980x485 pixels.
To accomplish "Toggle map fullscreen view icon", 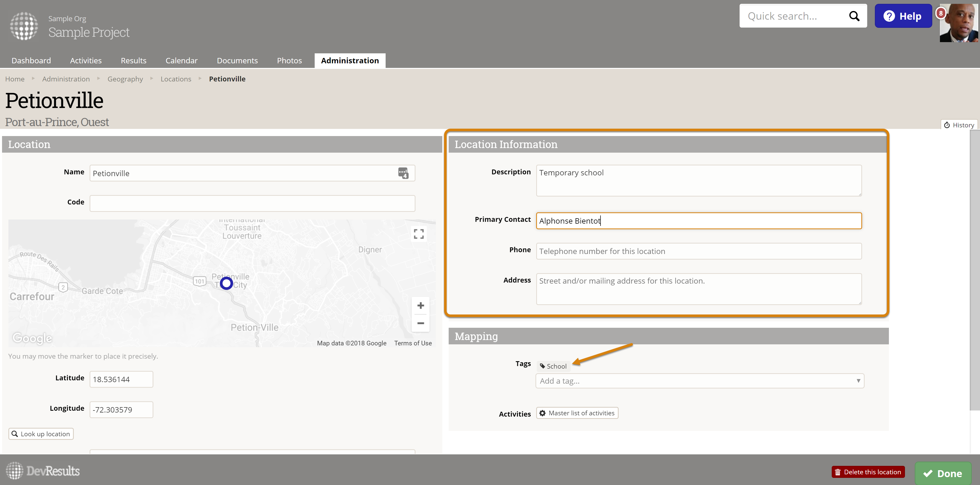I will click(419, 234).
